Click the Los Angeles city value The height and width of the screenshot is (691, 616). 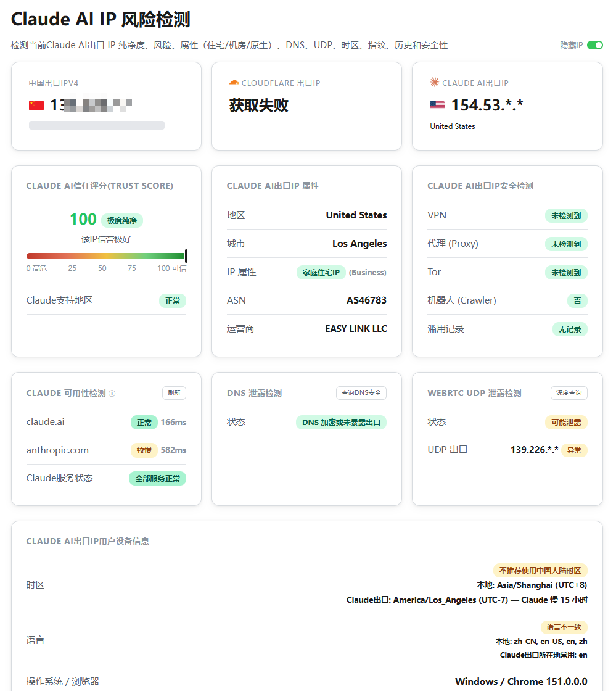[359, 244]
